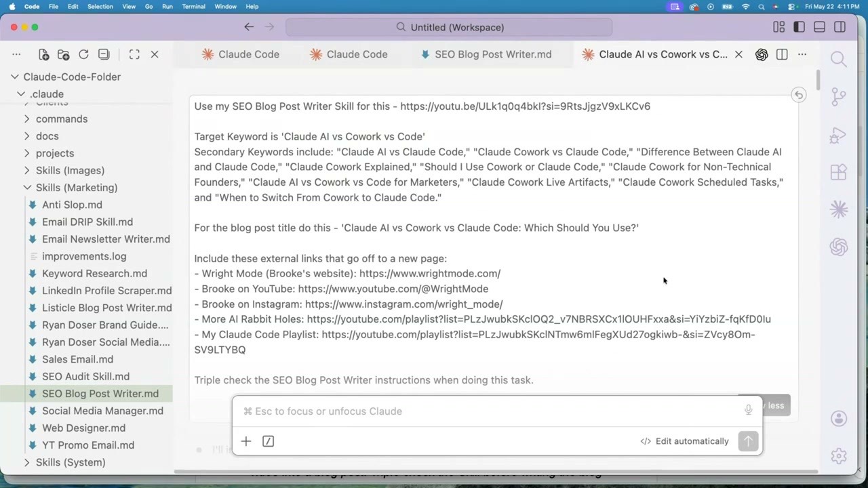Open the Source Control view icon
Screen dimensions: 868x488
point(839,96)
